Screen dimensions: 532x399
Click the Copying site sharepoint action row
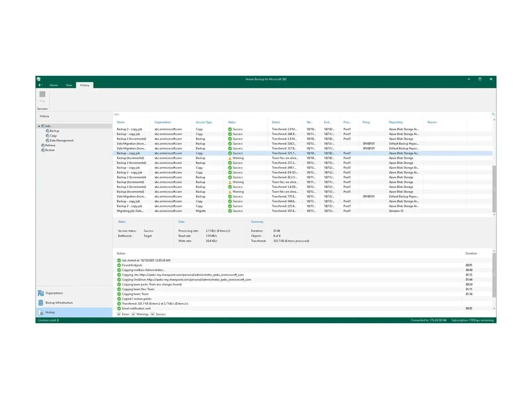click(303, 275)
